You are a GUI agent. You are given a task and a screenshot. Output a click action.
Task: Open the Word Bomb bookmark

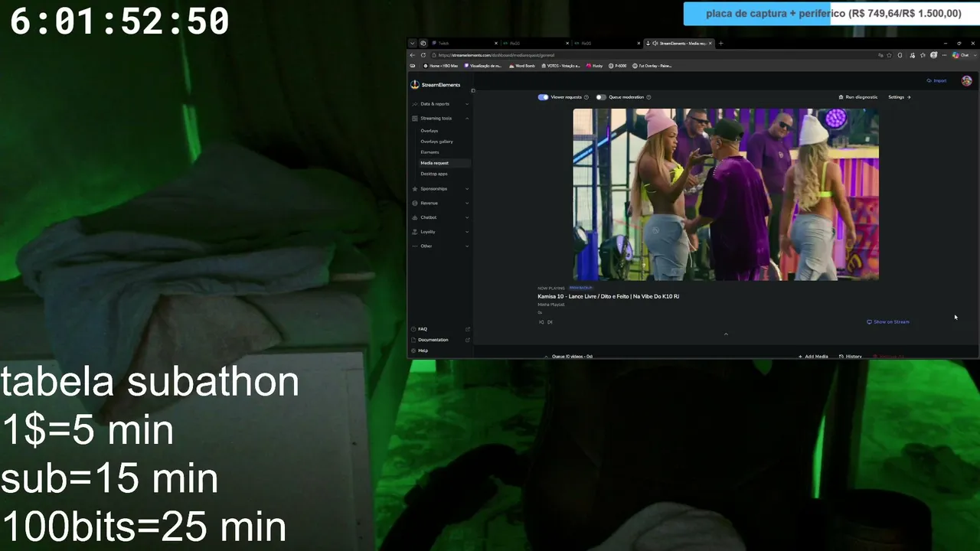click(x=522, y=66)
